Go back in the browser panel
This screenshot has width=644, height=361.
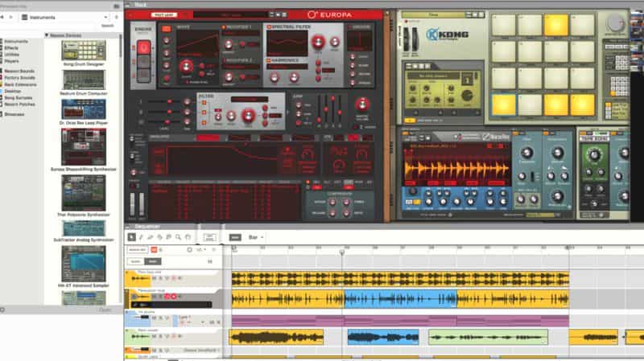[x=2, y=17]
